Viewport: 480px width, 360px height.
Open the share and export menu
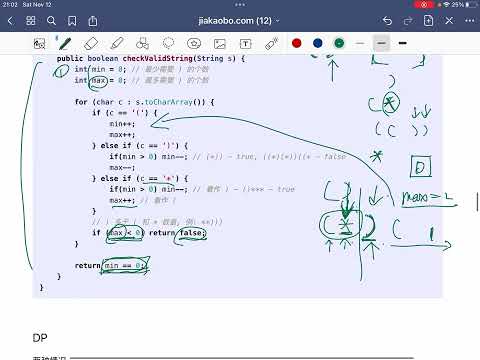[93, 21]
